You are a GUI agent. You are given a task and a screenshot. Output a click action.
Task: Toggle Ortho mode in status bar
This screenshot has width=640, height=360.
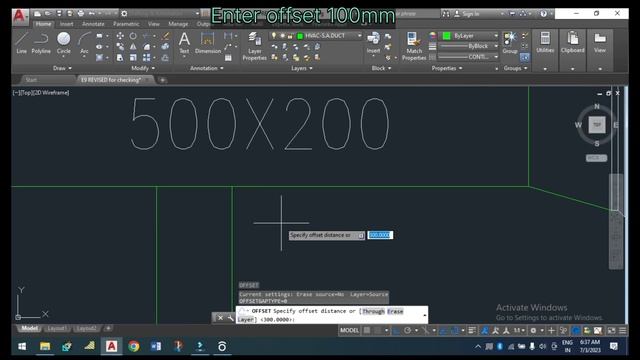[x=396, y=330]
